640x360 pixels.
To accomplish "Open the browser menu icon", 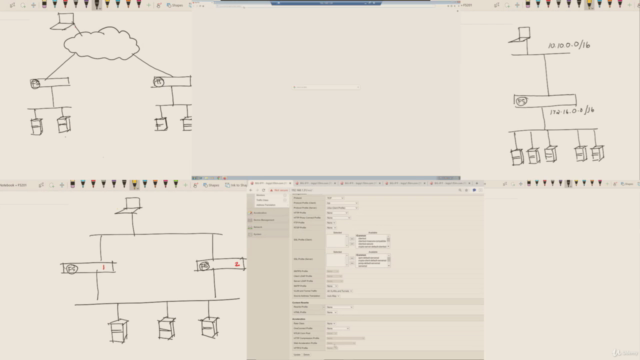I will point(481,190).
